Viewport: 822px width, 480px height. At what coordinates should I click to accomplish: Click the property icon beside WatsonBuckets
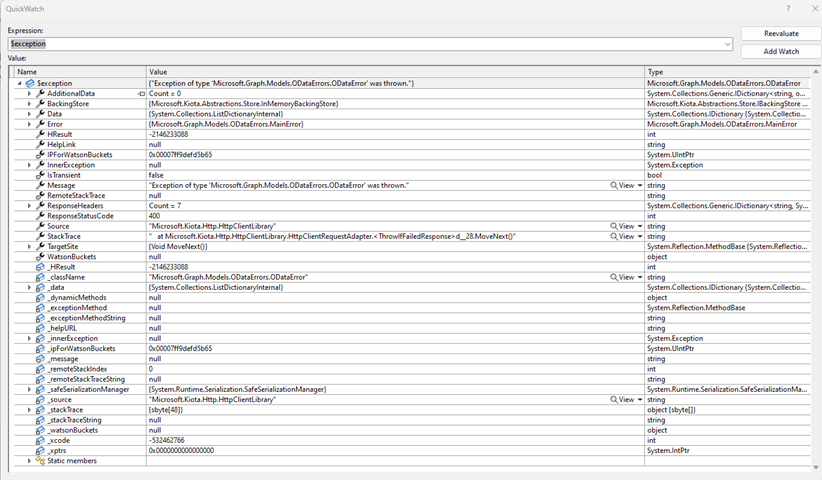click(x=40, y=257)
